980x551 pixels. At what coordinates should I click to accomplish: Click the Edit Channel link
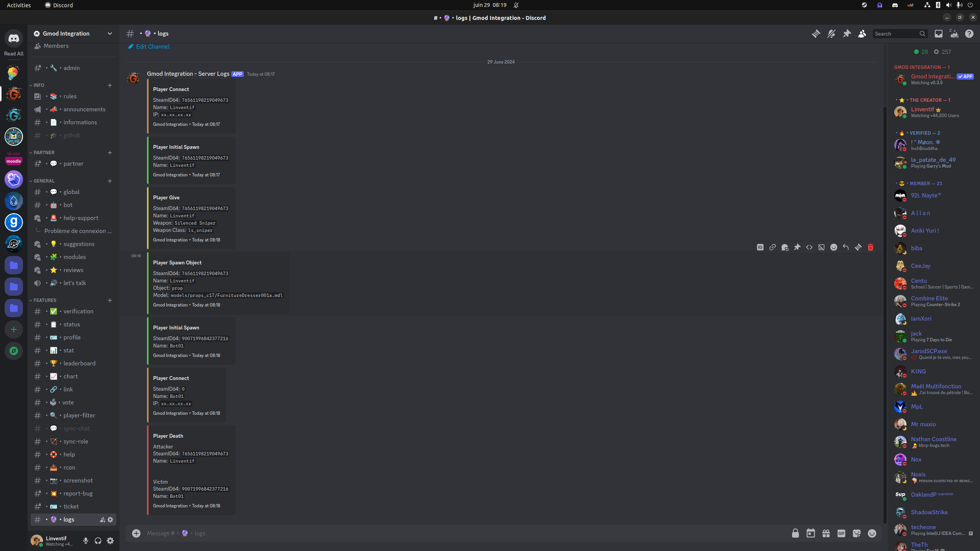click(149, 47)
